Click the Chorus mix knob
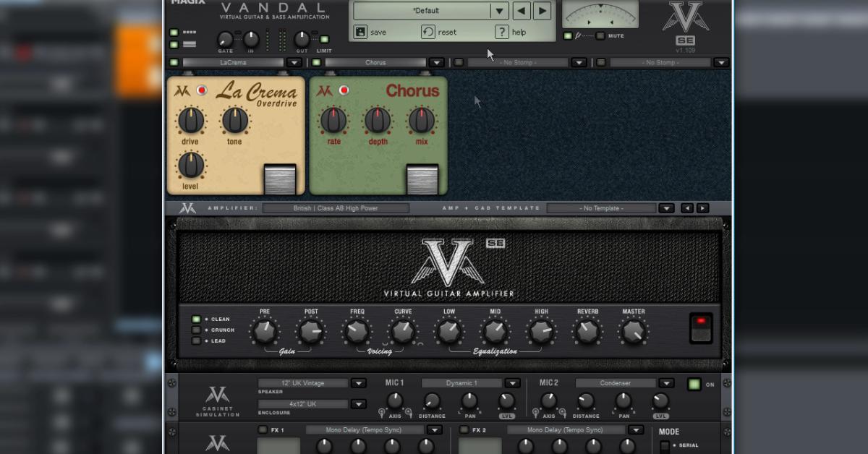Viewport: 868px width, 454px height. tap(422, 120)
